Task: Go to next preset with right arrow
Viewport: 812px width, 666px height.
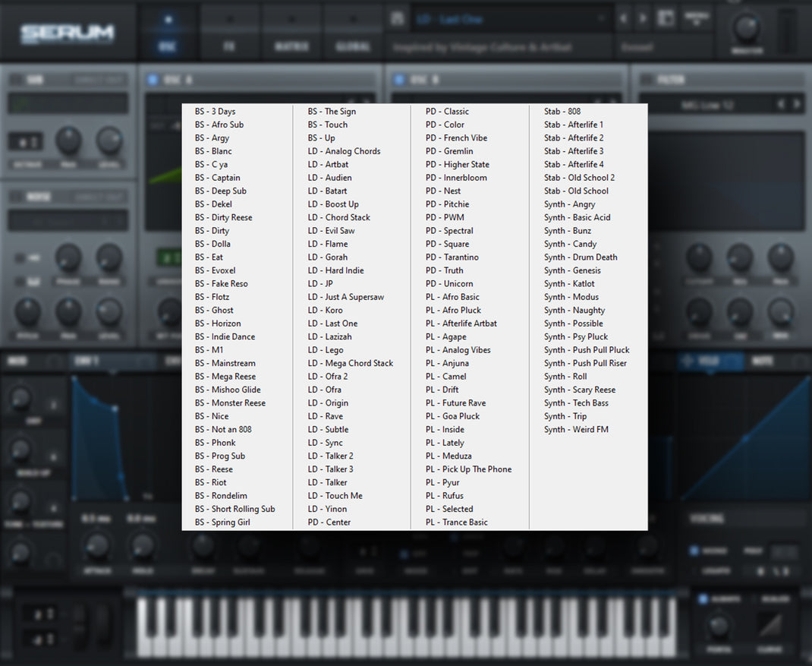Action: click(x=643, y=19)
